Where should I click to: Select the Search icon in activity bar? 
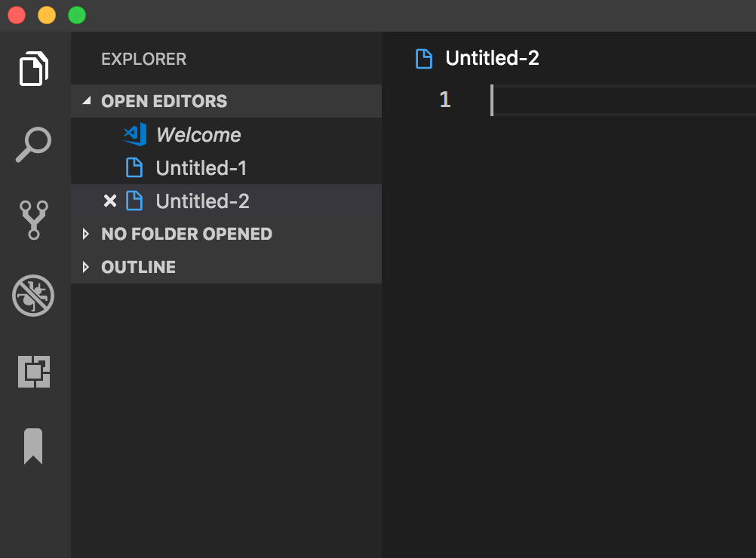pos(33,144)
